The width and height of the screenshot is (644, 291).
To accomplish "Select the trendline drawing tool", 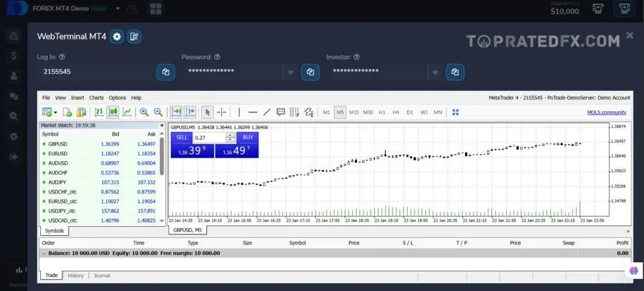I will click(x=267, y=113).
